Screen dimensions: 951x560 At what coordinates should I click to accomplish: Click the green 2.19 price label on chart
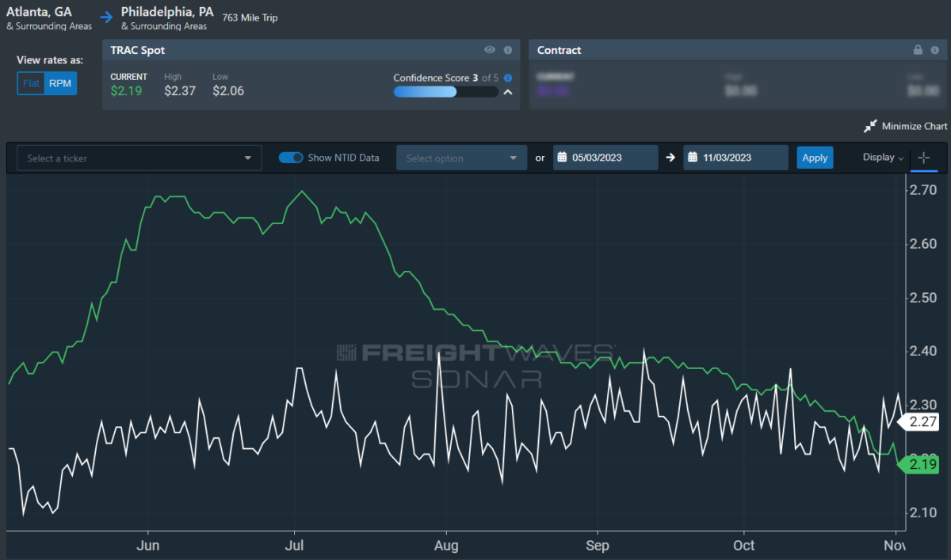pos(920,465)
